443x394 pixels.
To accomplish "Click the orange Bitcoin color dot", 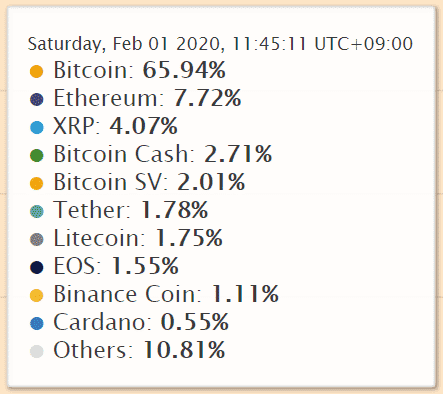I will (x=37, y=71).
